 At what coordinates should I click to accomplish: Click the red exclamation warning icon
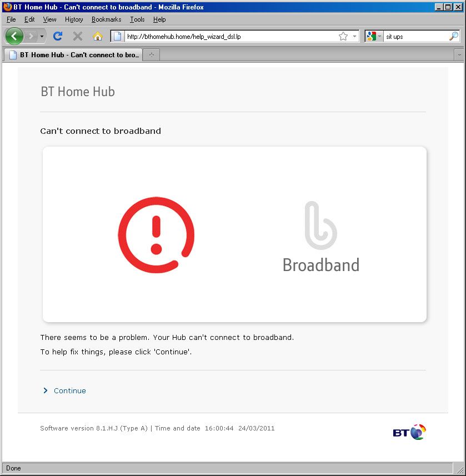(156, 235)
